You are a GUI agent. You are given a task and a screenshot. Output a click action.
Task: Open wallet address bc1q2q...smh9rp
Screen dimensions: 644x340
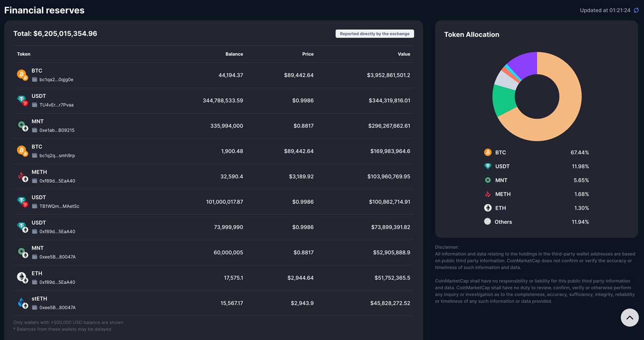(x=57, y=155)
